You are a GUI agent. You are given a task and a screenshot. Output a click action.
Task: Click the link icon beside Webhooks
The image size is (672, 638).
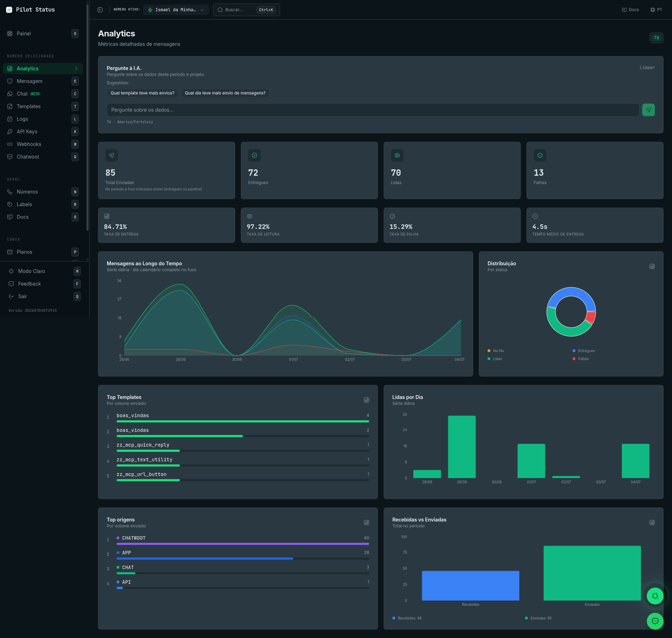(x=10, y=144)
